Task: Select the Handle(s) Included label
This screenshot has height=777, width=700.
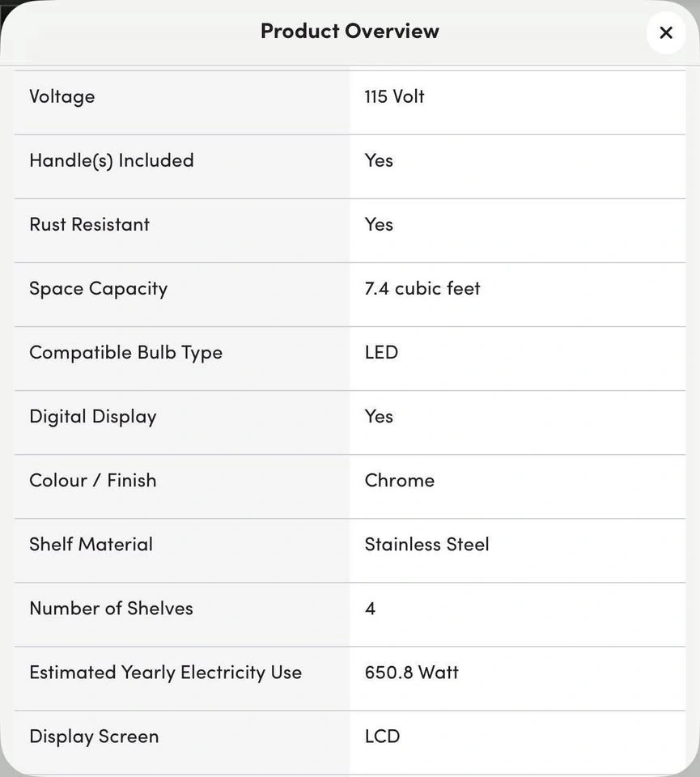Action: pos(112,160)
